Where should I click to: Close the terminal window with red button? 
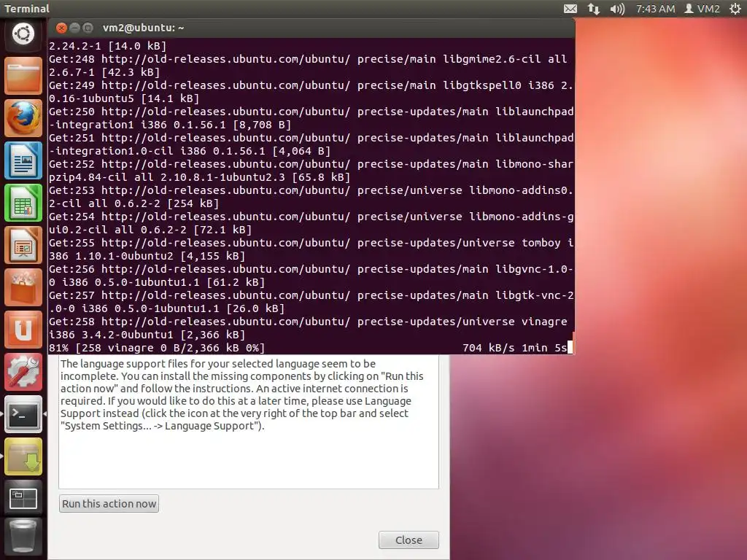coord(61,28)
